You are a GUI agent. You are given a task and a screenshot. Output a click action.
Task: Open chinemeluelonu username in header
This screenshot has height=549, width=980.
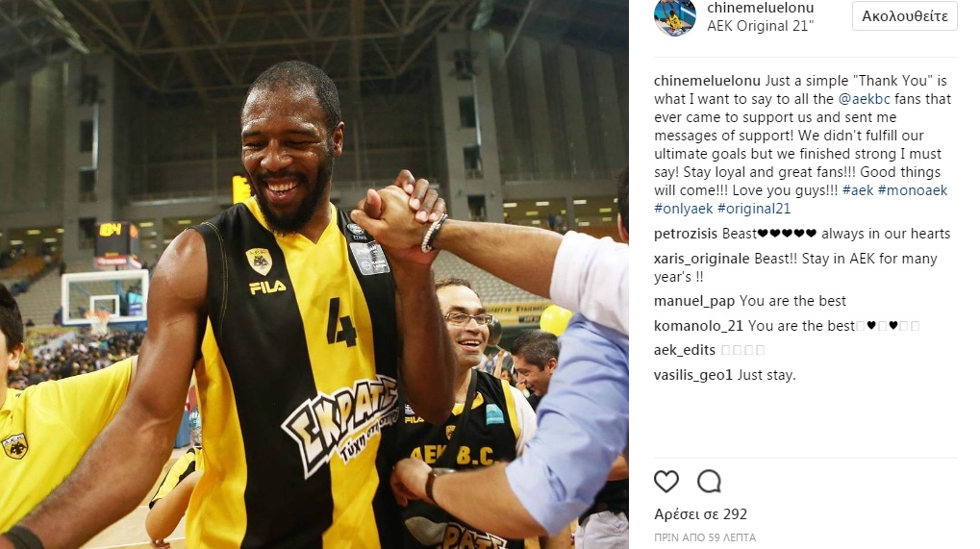tap(761, 8)
